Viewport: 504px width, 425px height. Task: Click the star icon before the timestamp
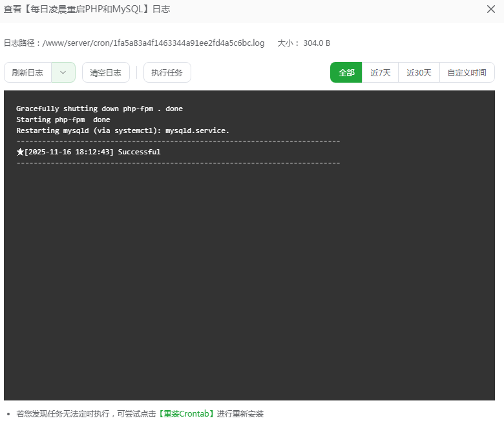pos(20,152)
